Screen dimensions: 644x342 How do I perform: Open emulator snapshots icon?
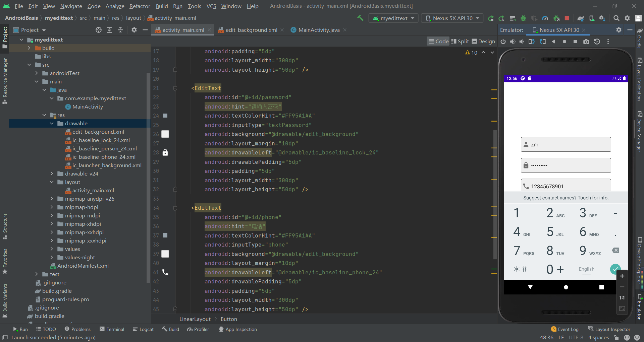point(597,42)
